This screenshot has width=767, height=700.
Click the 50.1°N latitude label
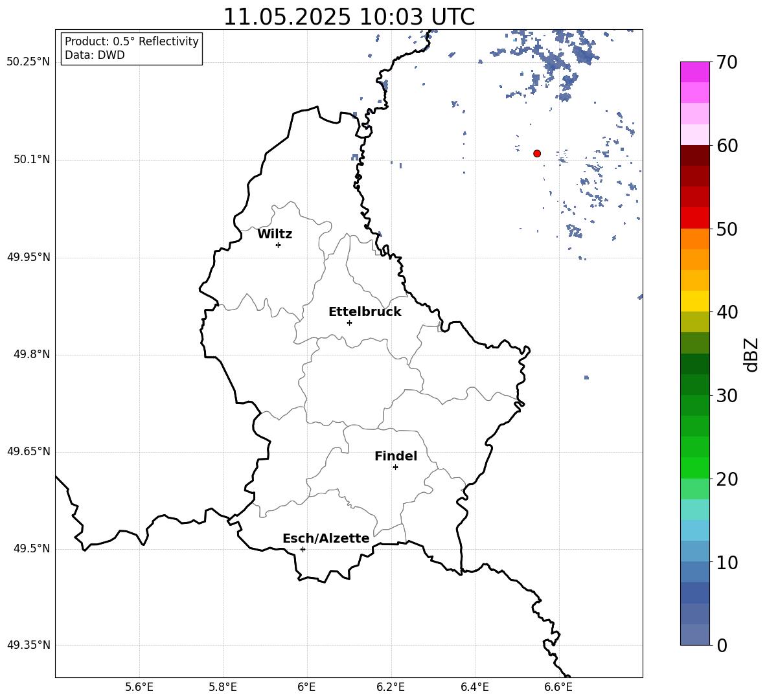[x=32, y=159]
